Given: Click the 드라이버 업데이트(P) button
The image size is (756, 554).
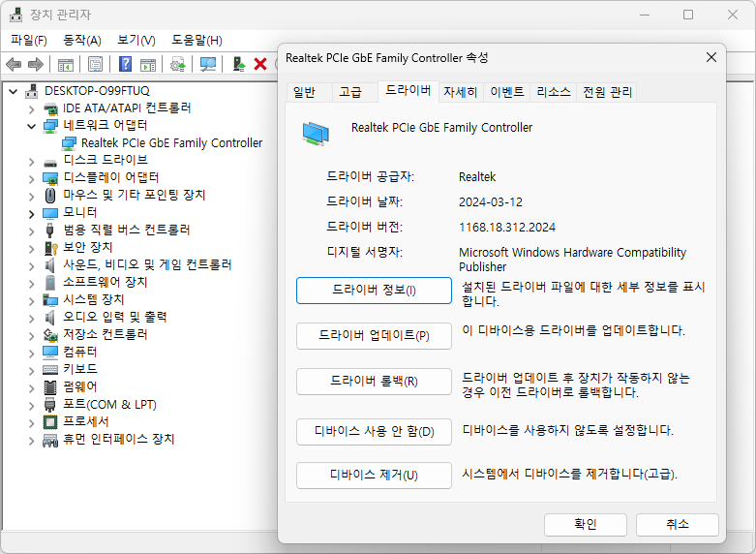Looking at the screenshot, I should tap(375, 336).
